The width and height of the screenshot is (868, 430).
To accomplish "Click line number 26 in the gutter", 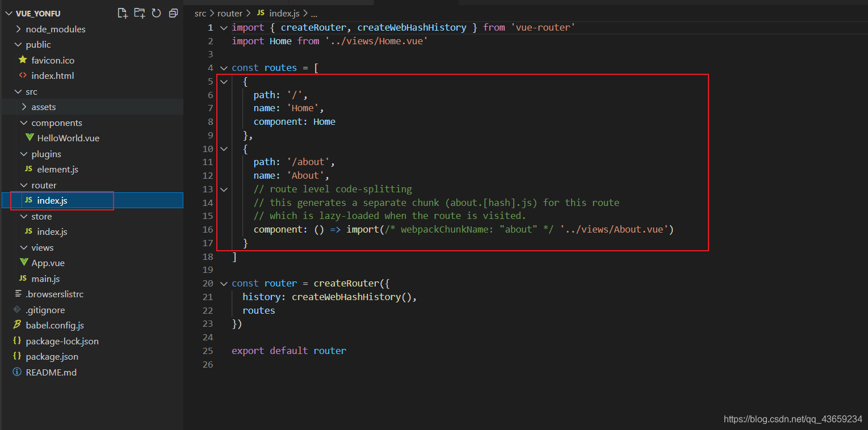I will (x=207, y=364).
